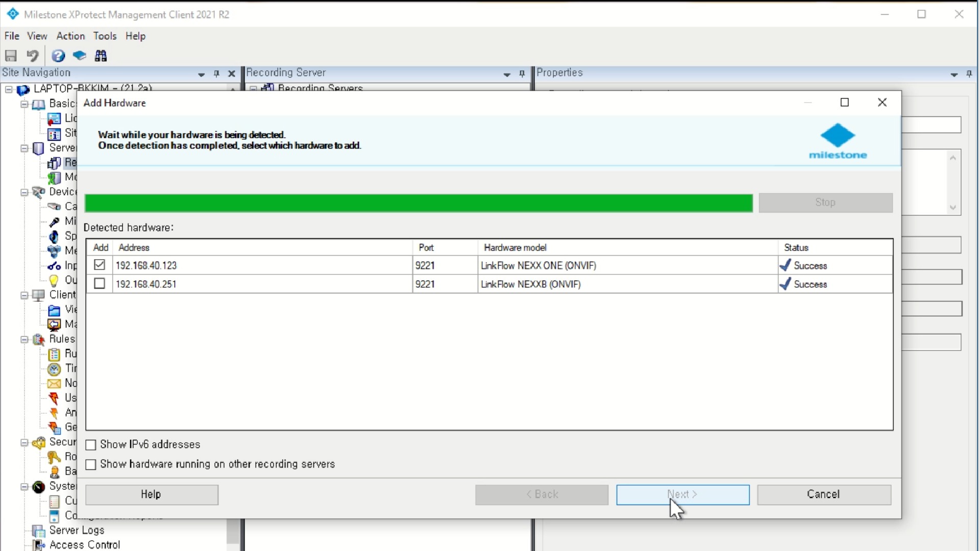Sort by the Address column header
Image resolution: width=980 pixels, height=551 pixels.
click(x=262, y=247)
